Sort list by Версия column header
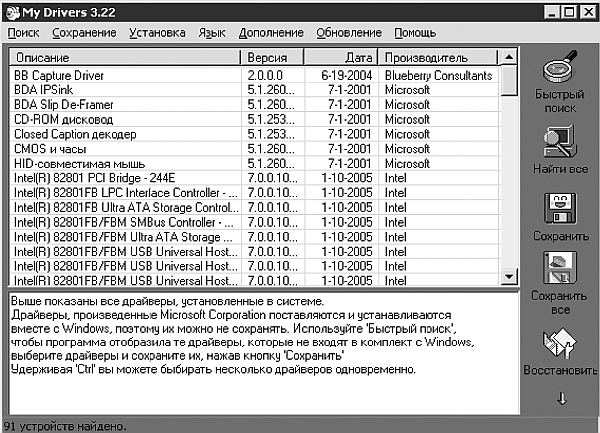 [x=272, y=57]
